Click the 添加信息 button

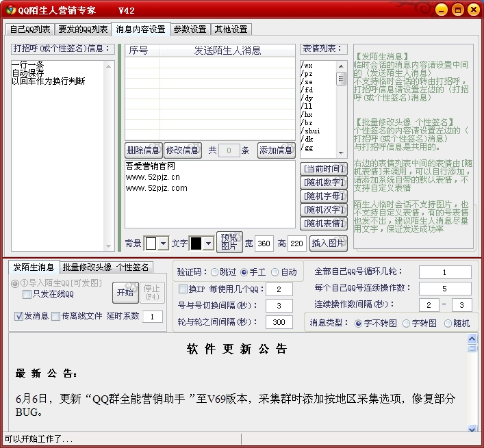[277, 150]
